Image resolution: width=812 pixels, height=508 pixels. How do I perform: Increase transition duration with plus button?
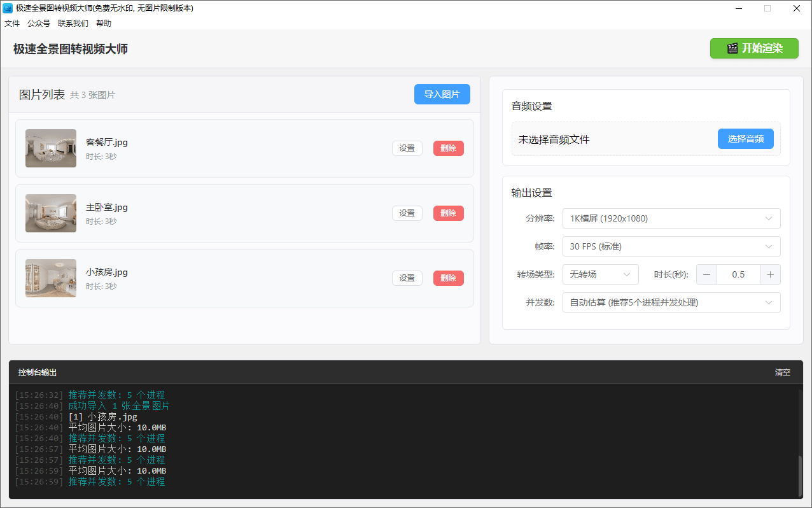pos(770,274)
